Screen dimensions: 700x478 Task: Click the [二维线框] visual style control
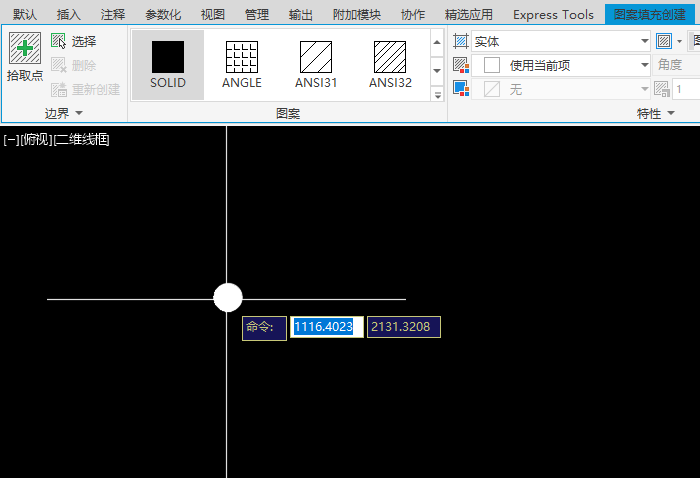[x=81, y=140]
